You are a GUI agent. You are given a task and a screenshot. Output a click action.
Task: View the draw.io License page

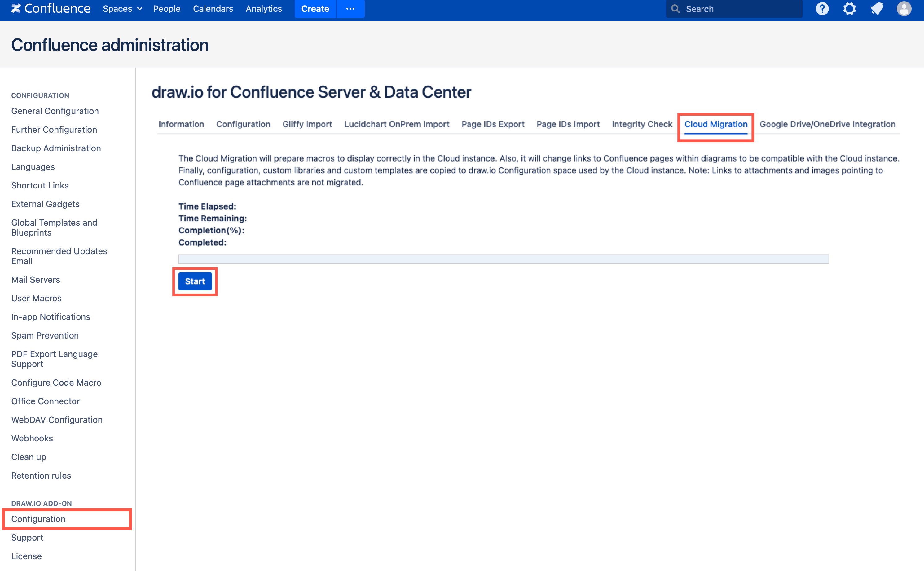[26, 556]
